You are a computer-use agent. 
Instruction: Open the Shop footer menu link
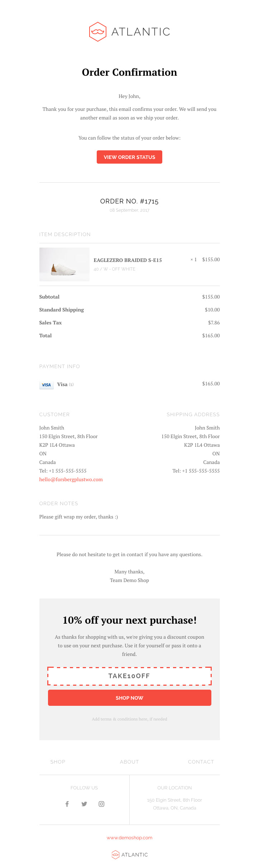(58, 761)
